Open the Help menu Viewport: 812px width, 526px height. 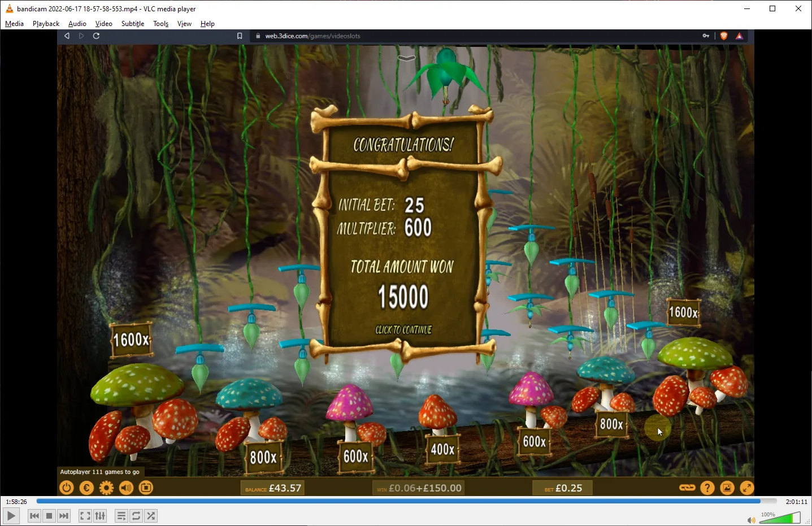(207, 24)
